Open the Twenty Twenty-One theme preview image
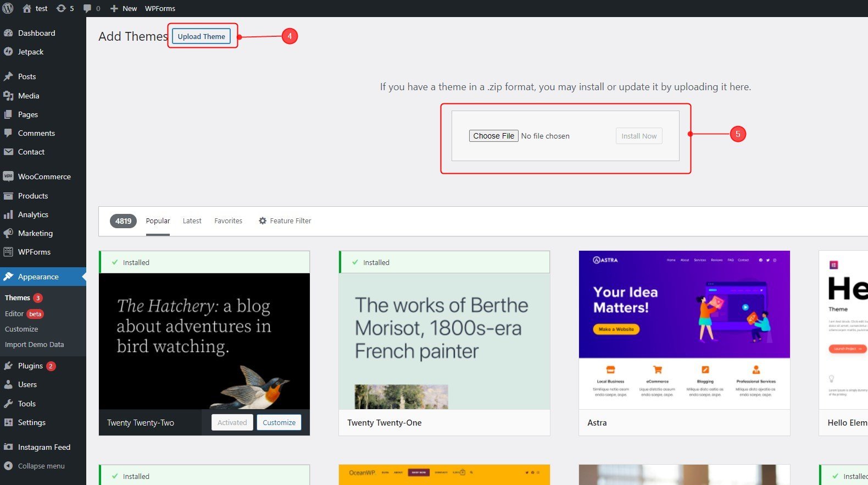The width and height of the screenshot is (868, 485). pyautogui.click(x=444, y=341)
